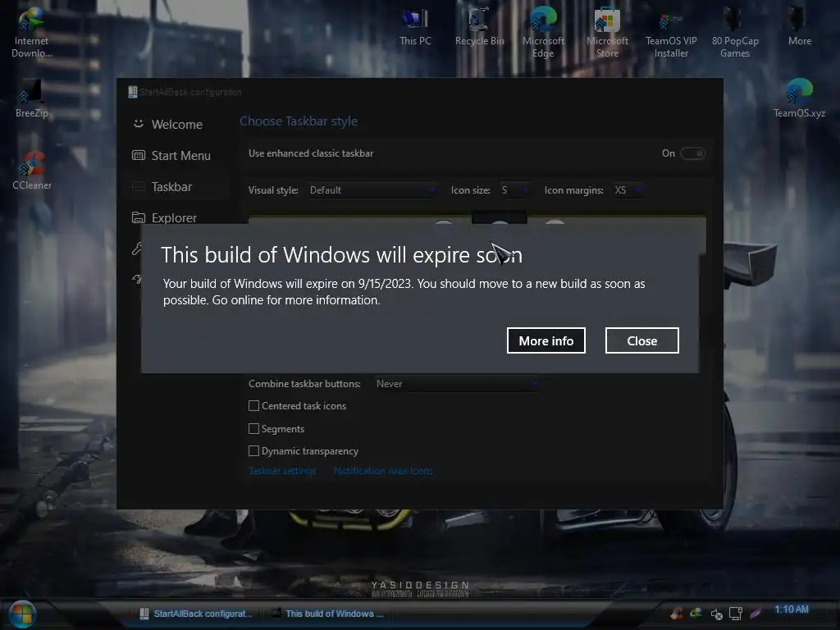Switch to StartAllBack configuration taskbar button

[195, 614]
